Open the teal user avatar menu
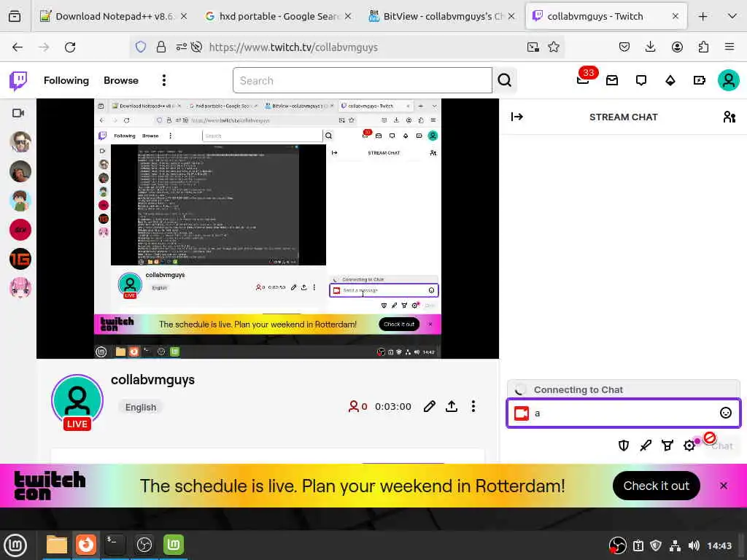This screenshot has height=560, width=747. click(x=729, y=80)
